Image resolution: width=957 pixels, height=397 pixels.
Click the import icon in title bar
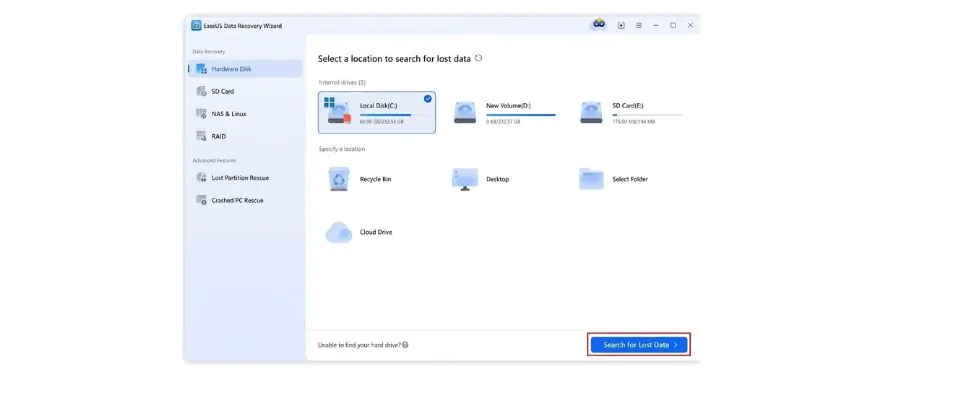point(621,26)
